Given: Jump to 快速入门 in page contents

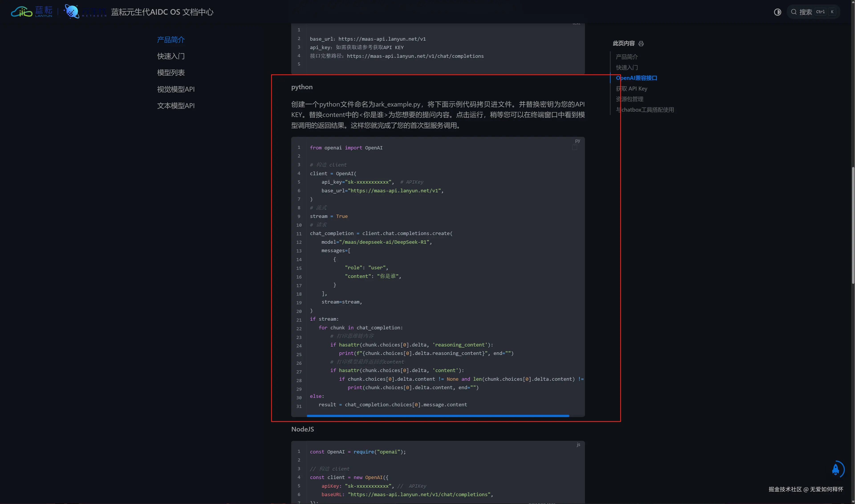Looking at the screenshot, I should (627, 68).
